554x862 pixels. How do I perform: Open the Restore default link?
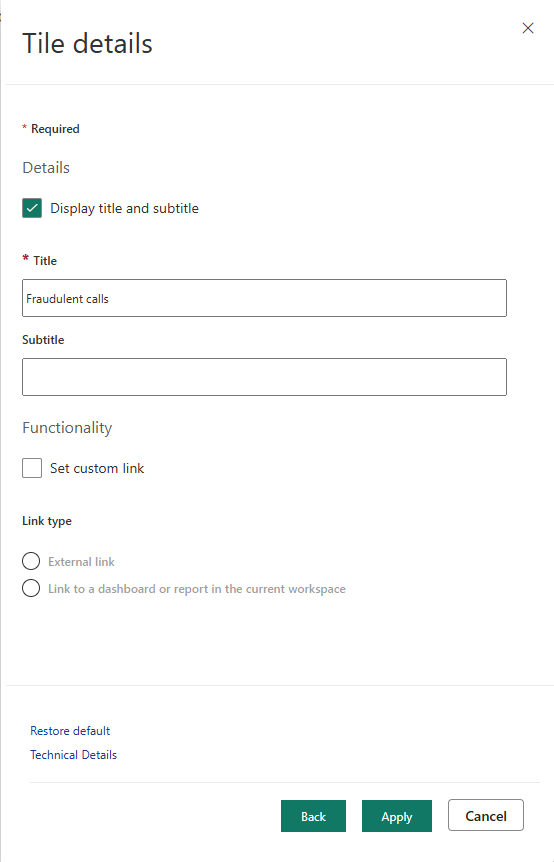pyautogui.click(x=70, y=731)
